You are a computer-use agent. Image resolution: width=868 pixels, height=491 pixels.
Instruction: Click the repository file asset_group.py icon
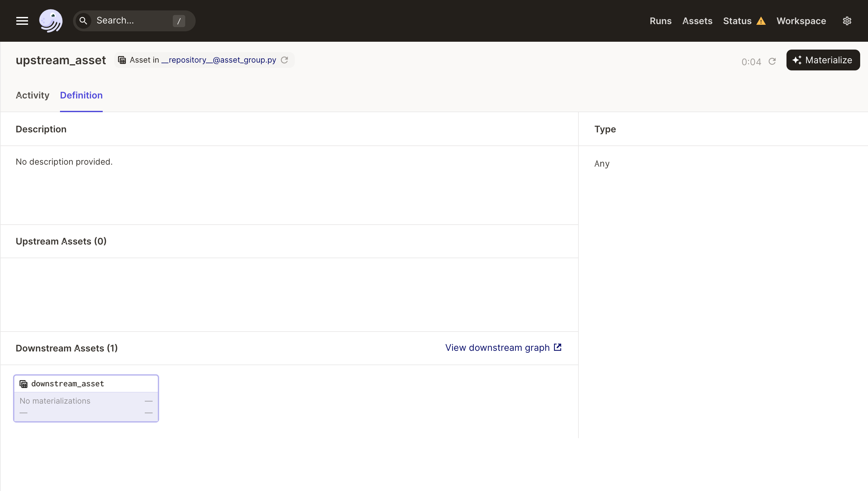click(122, 60)
